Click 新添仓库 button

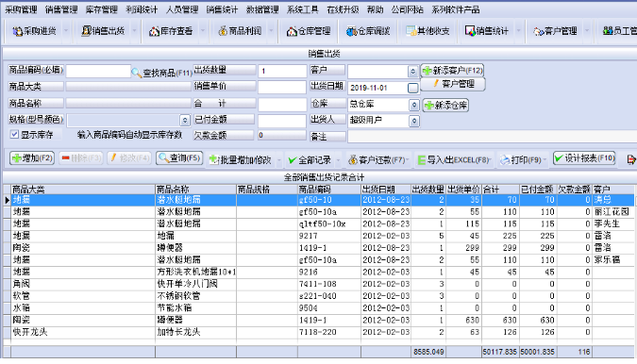445,105
